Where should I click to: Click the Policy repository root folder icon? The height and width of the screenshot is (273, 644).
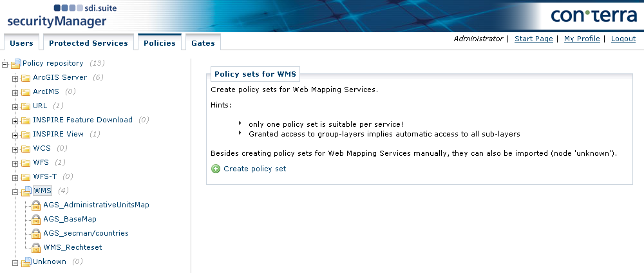(16, 64)
